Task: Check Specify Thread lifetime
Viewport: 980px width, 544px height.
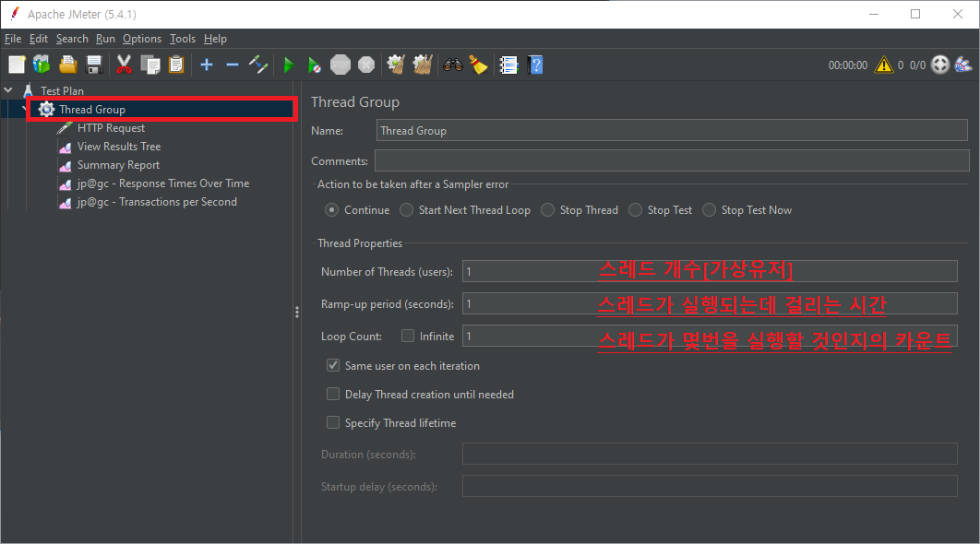Action: coord(333,423)
